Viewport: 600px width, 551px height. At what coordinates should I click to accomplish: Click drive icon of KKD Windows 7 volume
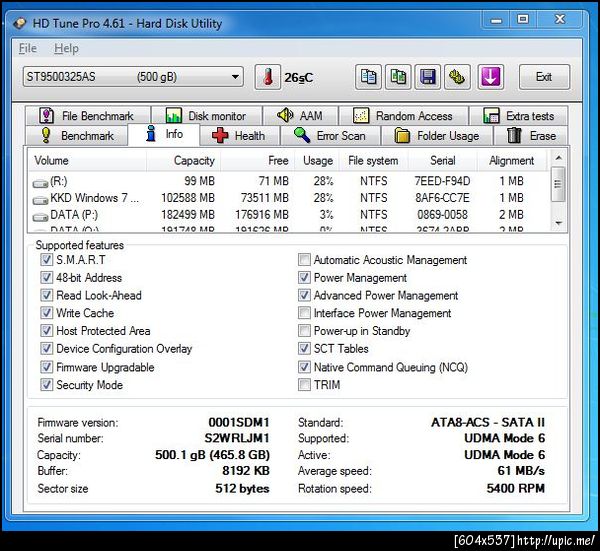coord(40,201)
